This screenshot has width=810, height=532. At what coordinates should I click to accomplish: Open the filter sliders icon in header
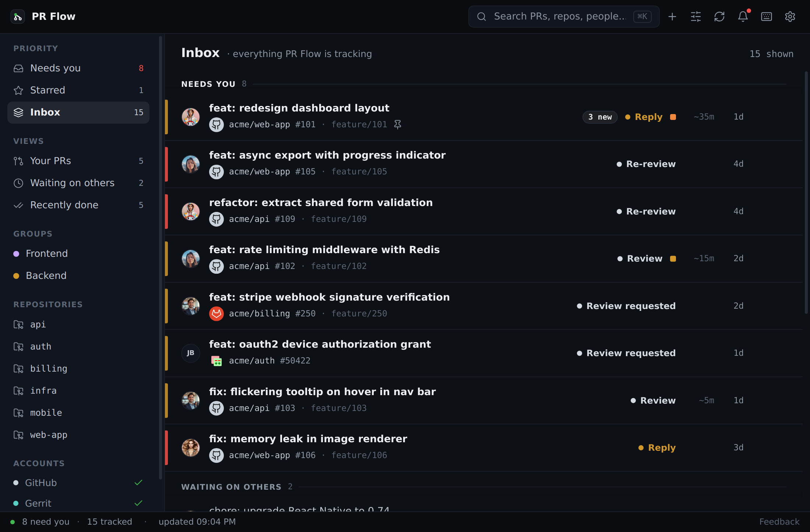[696, 17]
